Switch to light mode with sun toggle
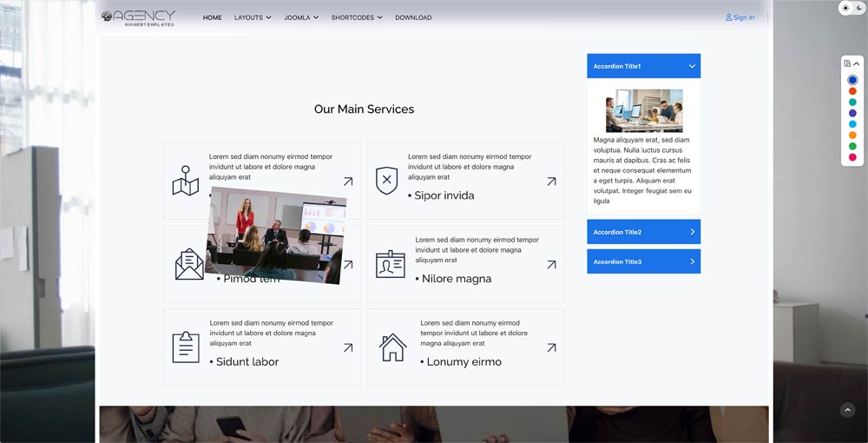This screenshot has width=868, height=443. (846, 8)
